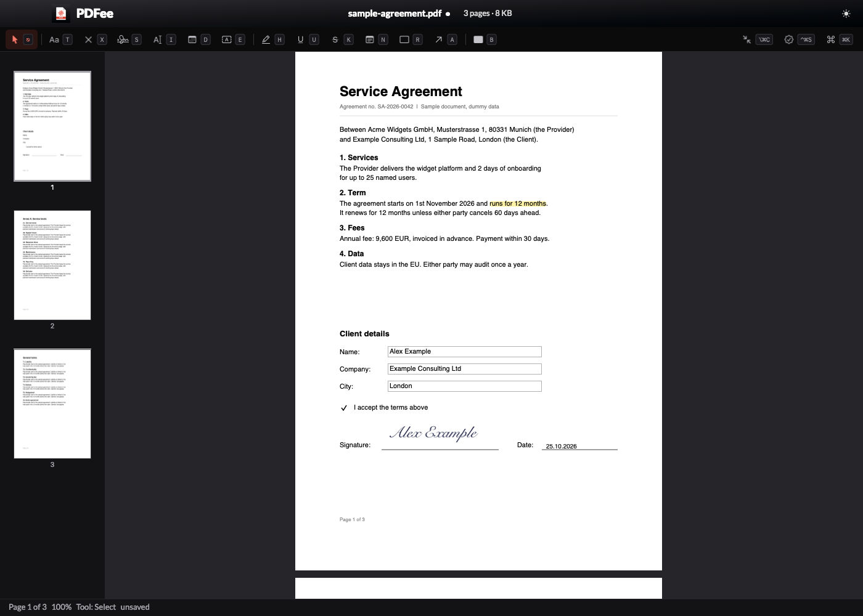Select the boxed-A edit text tool

(233, 39)
